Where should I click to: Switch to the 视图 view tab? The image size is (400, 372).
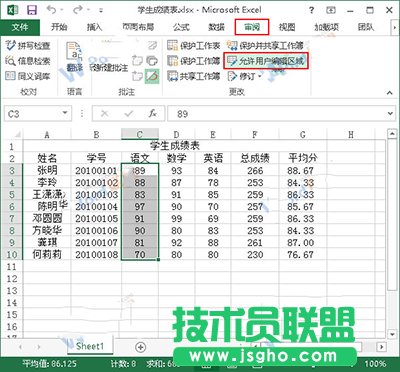tap(287, 27)
